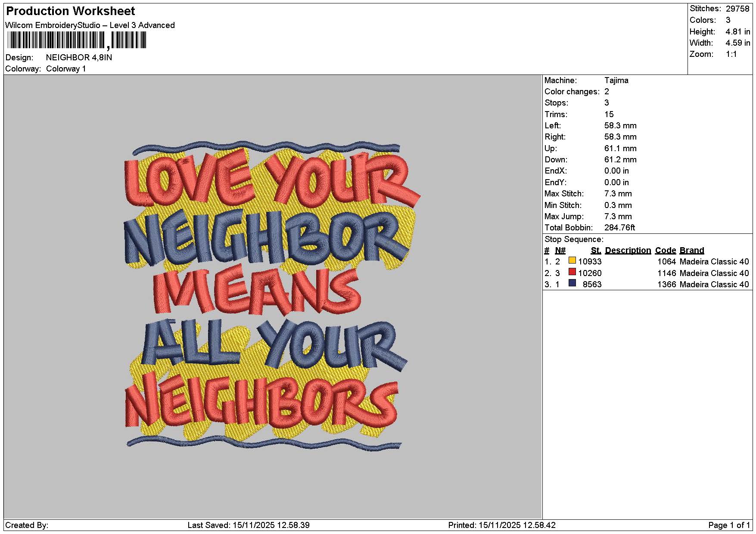Screen dimensions: 756x534
Task: Click the navy thread color swatch 8563
Action: 572,283
